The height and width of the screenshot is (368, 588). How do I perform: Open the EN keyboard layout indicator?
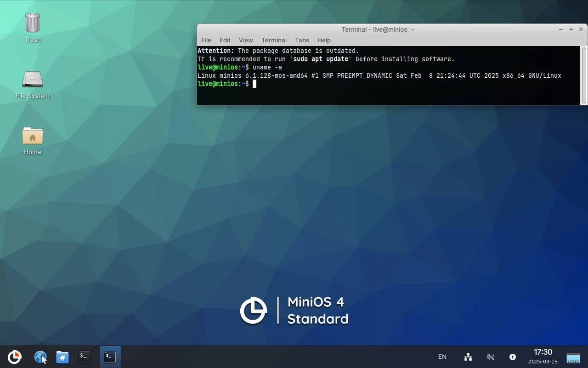click(x=442, y=357)
